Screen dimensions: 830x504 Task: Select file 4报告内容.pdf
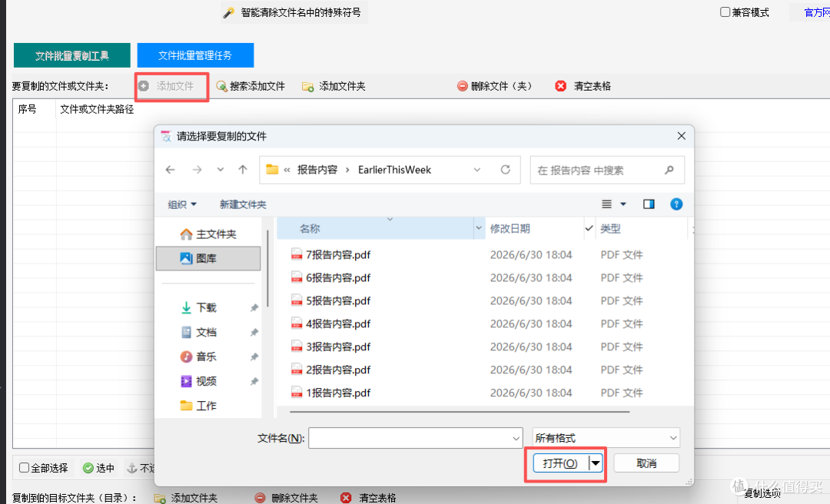[337, 323]
